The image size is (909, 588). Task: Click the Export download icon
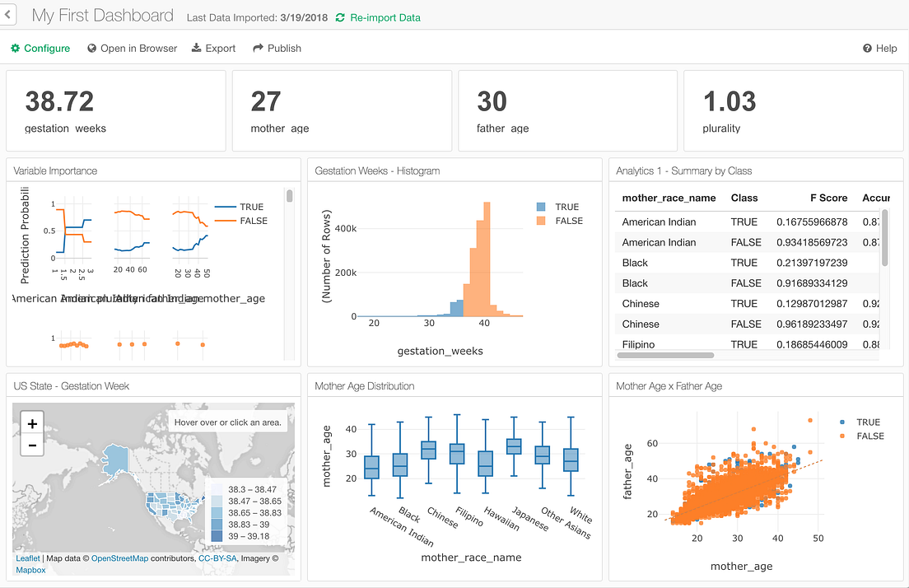(195, 49)
